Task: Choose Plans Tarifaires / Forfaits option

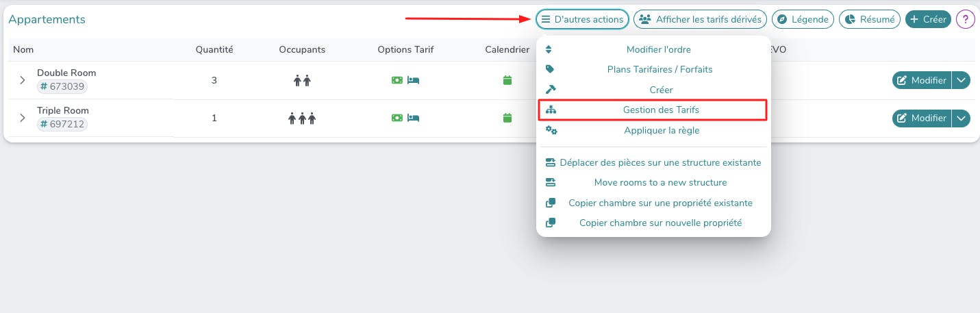Action: coord(660,69)
